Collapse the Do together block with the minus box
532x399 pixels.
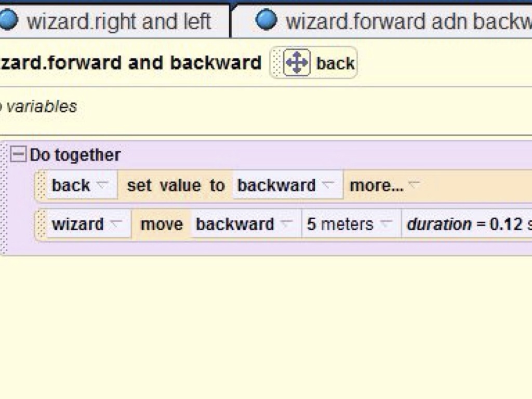pos(19,154)
